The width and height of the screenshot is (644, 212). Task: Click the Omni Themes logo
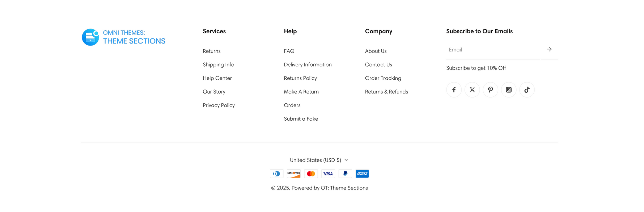click(123, 37)
